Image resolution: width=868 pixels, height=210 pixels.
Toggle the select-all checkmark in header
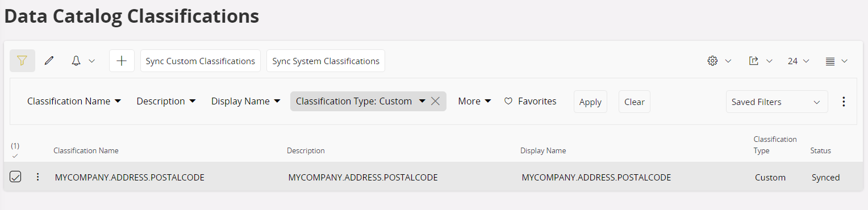(x=15, y=156)
